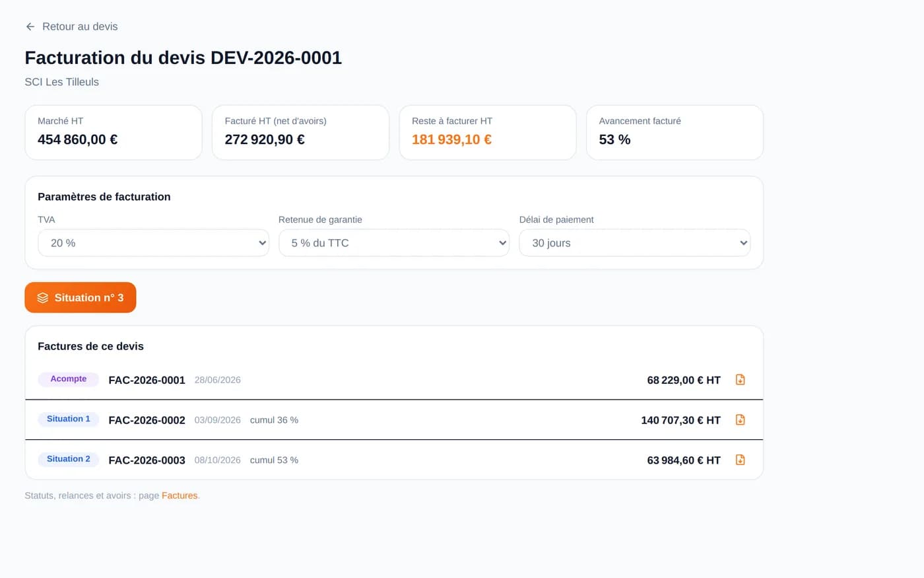Click the Situation 1 badge
Viewport: 924px width, 578px height.
[69, 419]
